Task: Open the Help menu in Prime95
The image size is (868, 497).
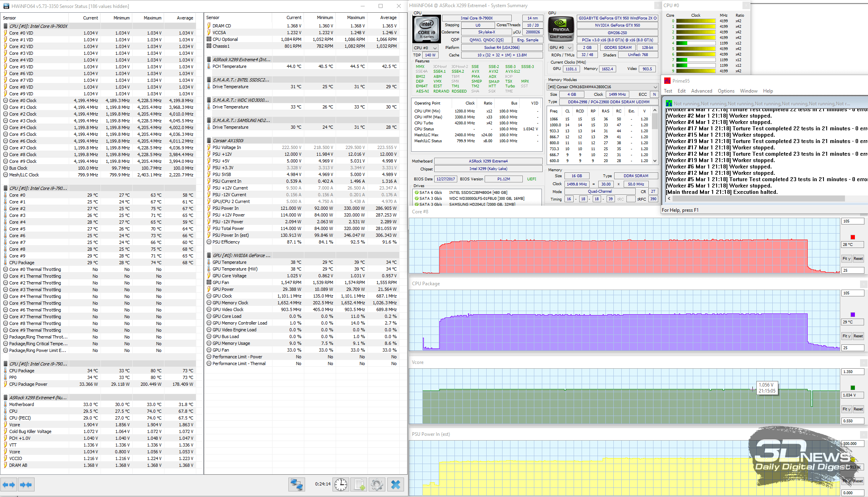Action: click(768, 91)
